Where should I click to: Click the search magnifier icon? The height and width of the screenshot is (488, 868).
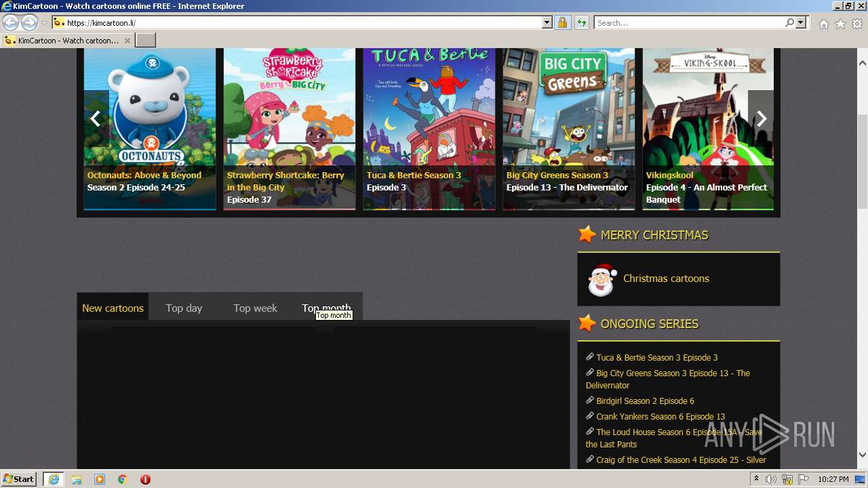click(x=789, y=23)
